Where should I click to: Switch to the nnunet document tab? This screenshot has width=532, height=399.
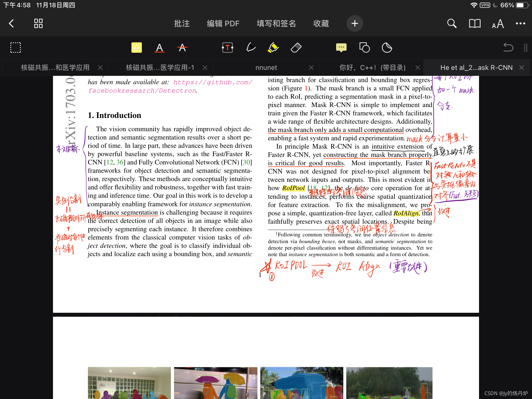click(x=266, y=68)
